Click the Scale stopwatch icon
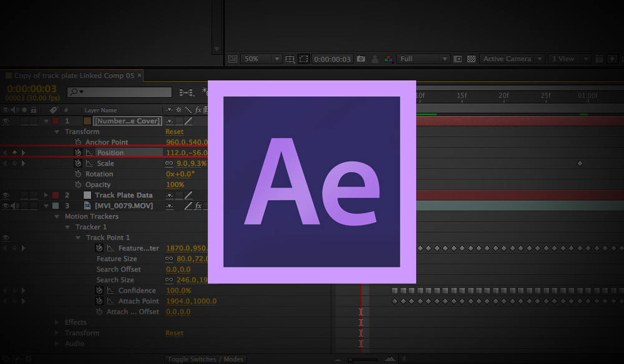The width and height of the screenshot is (624, 364). pyautogui.click(x=78, y=163)
